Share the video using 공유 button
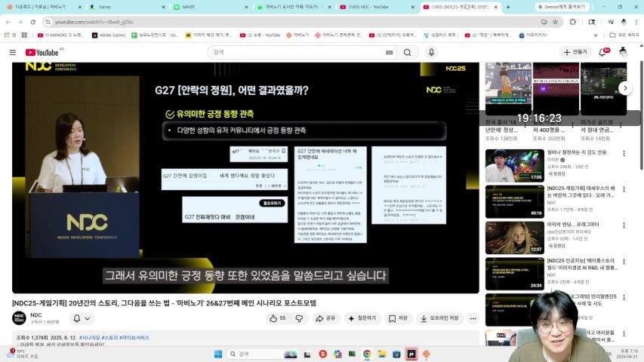Viewport: 644px width, 362px height. [x=325, y=318]
